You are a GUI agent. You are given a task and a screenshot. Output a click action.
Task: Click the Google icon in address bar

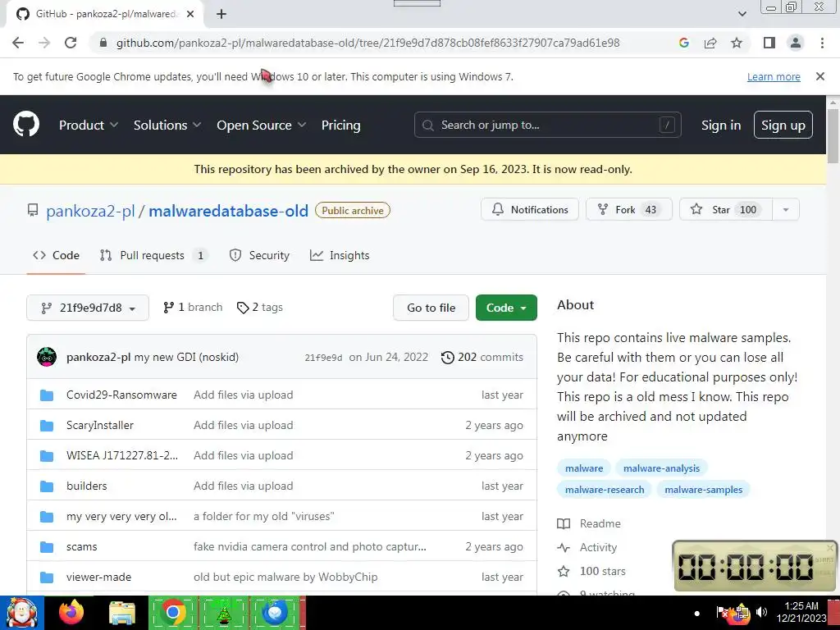683,43
